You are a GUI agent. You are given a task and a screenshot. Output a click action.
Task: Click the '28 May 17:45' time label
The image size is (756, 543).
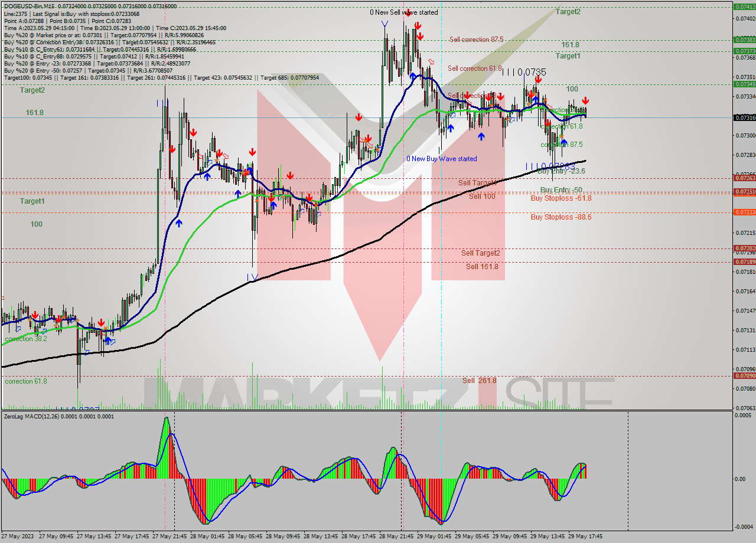pyautogui.click(x=359, y=537)
